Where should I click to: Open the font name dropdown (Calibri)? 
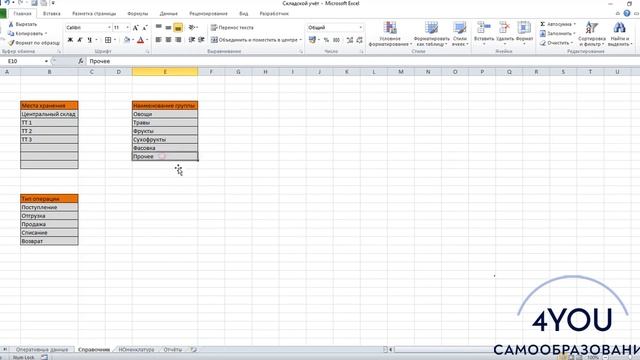[109, 27]
